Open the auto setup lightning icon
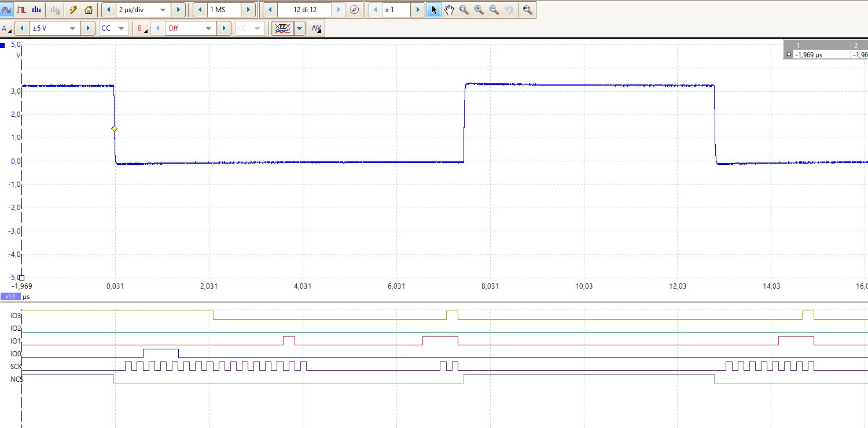Image resolution: width=868 pixels, height=428 pixels. (x=73, y=10)
